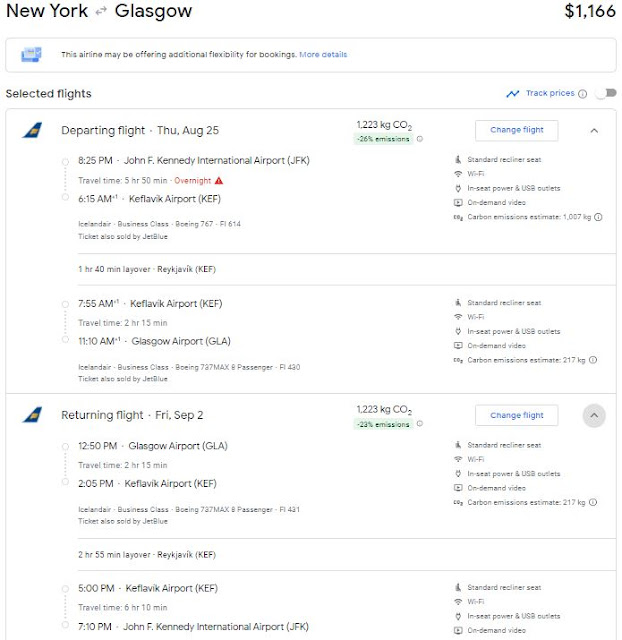Click info icon beside FI 430 carbon estimate

593,360
